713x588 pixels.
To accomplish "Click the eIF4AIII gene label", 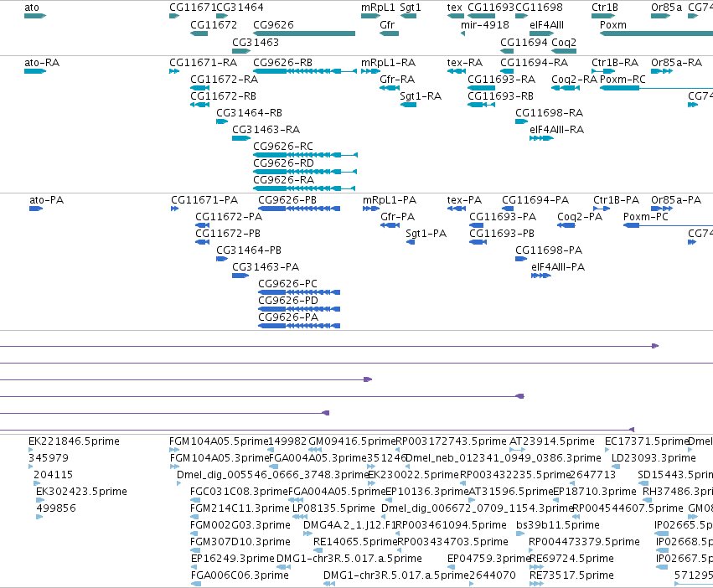I will (x=546, y=24).
